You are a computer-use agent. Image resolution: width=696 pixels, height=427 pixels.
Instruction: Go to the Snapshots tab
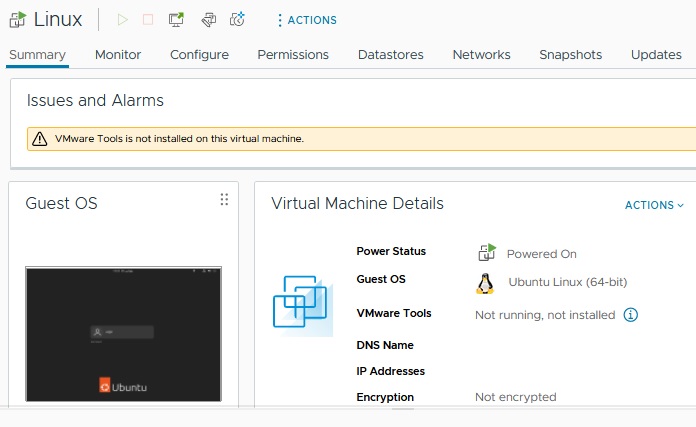click(570, 55)
